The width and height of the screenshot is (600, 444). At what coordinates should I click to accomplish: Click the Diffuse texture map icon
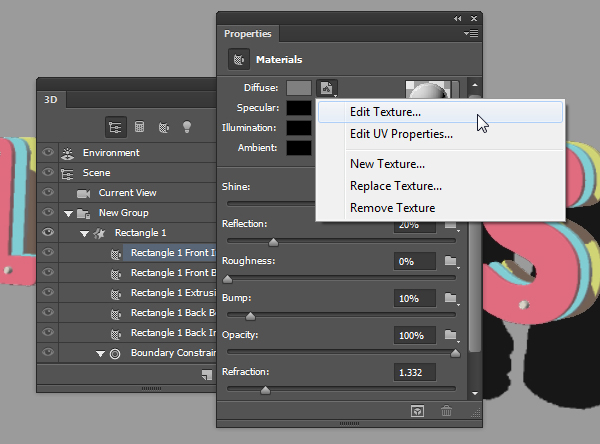click(327, 88)
